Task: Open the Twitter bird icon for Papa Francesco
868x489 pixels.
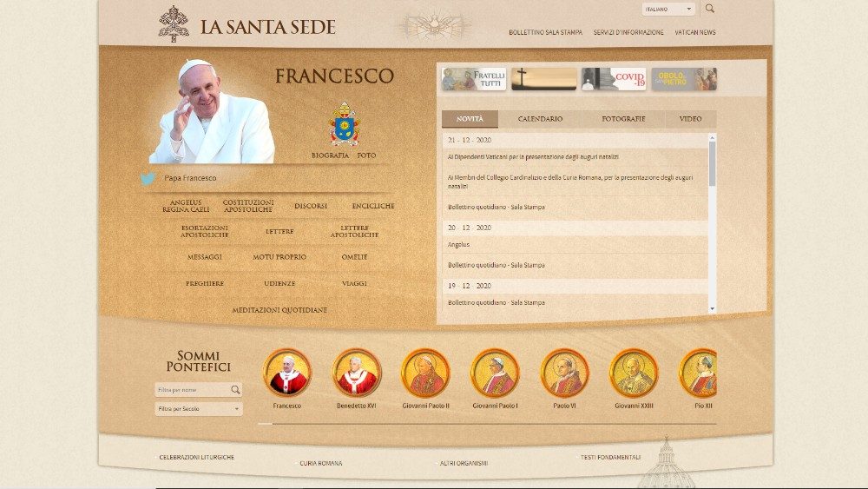Action: [148, 179]
